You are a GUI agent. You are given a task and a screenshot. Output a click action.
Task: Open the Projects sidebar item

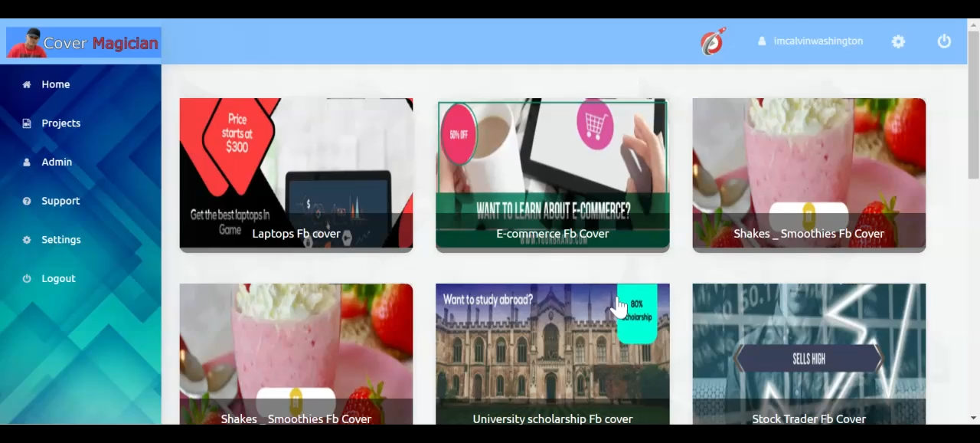(61, 123)
